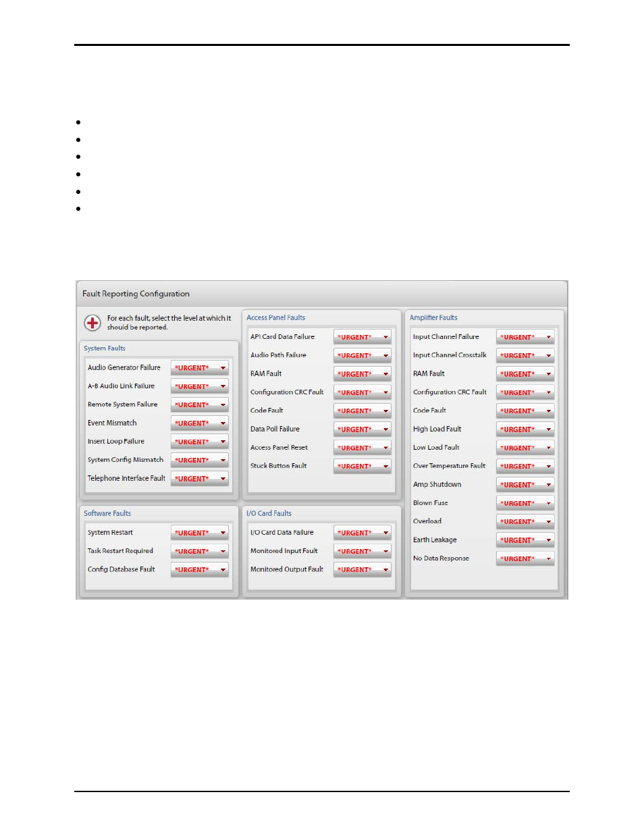Image resolution: width=644 pixels, height=834 pixels.
Task: Click the Blown Fuse label
Action: pos(431,502)
